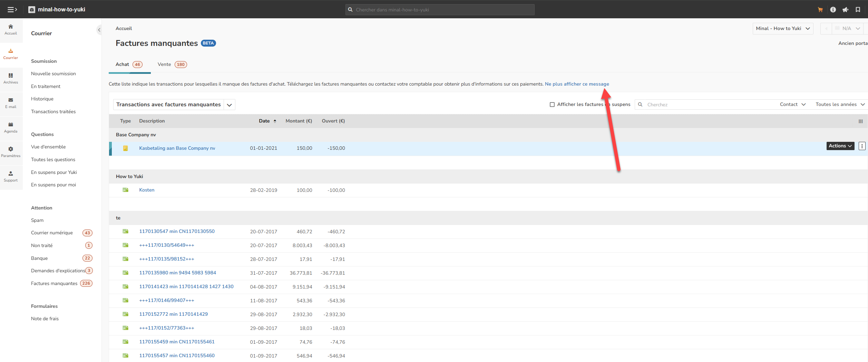Click Ne plus afficher ce message link

coord(577,84)
